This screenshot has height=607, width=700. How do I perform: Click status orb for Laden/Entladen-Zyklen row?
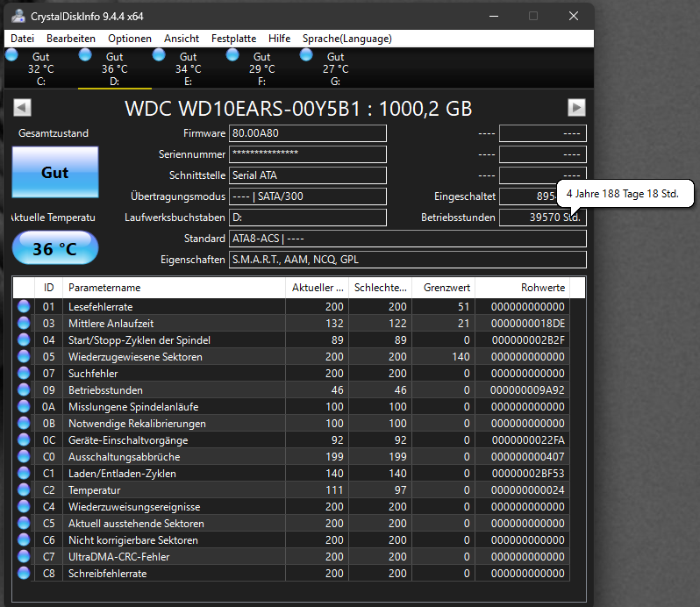click(24, 473)
